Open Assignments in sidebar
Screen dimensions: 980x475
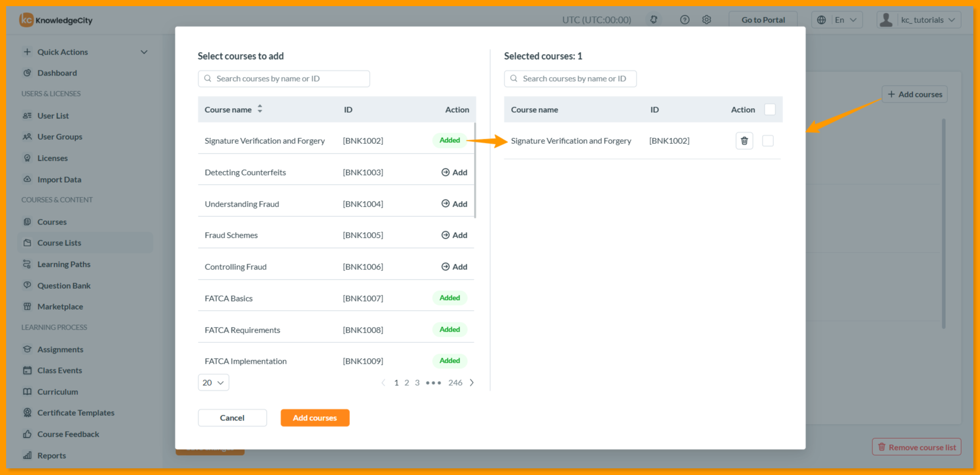[x=60, y=349]
